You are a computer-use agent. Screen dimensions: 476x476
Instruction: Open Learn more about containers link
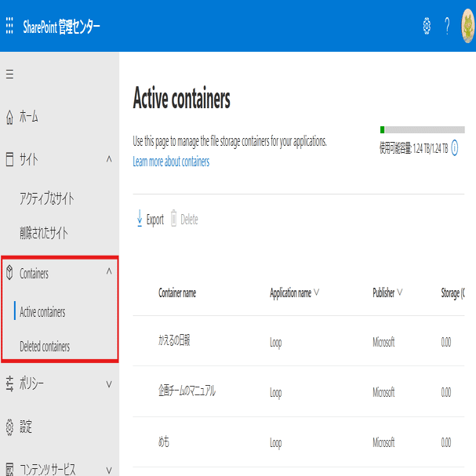(x=171, y=162)
